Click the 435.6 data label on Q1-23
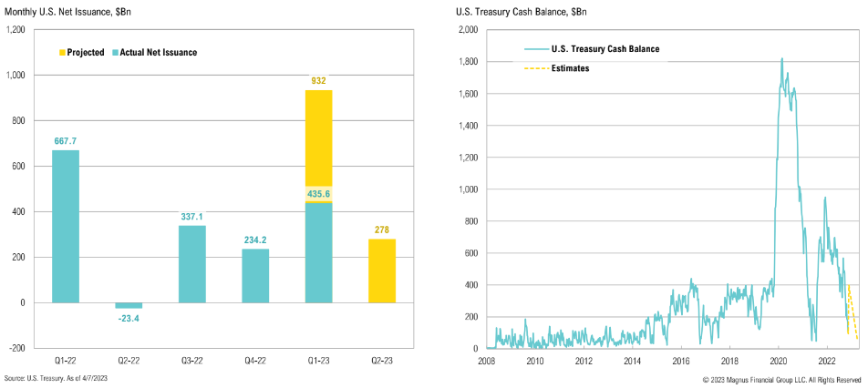868x388 pixels. coord(319,194)
